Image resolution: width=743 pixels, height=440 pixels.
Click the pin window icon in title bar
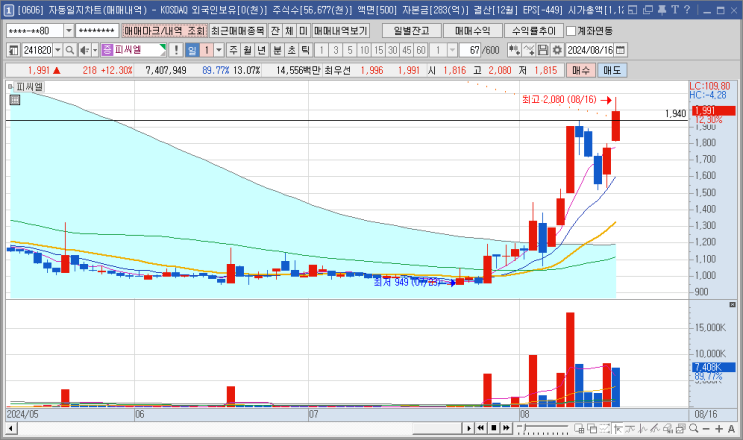coord(662,9)
